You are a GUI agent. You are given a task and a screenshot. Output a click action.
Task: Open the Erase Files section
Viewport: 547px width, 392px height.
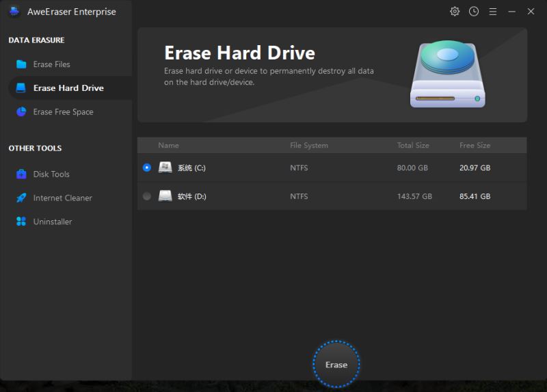click(70, 64)
